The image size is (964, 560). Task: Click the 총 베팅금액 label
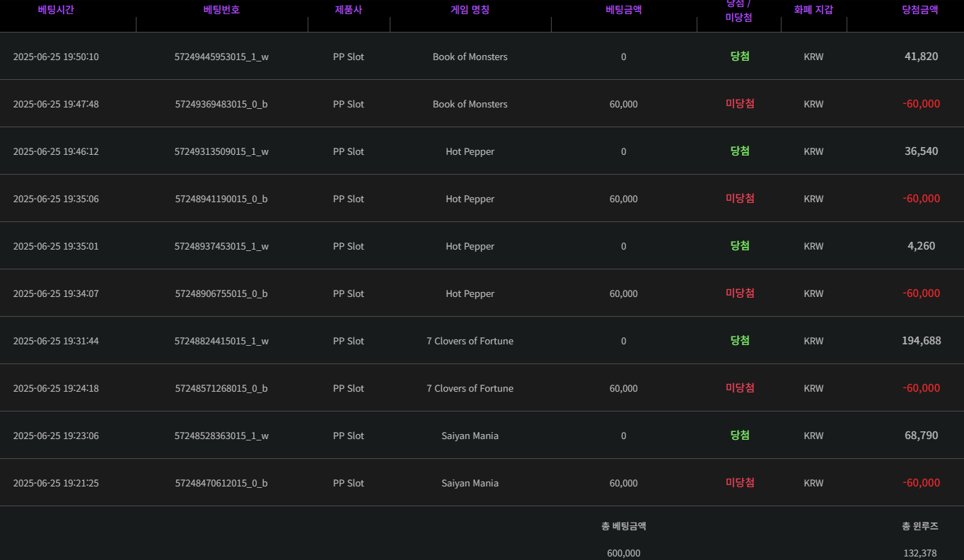pyautogui.click(x=624, y=526)
